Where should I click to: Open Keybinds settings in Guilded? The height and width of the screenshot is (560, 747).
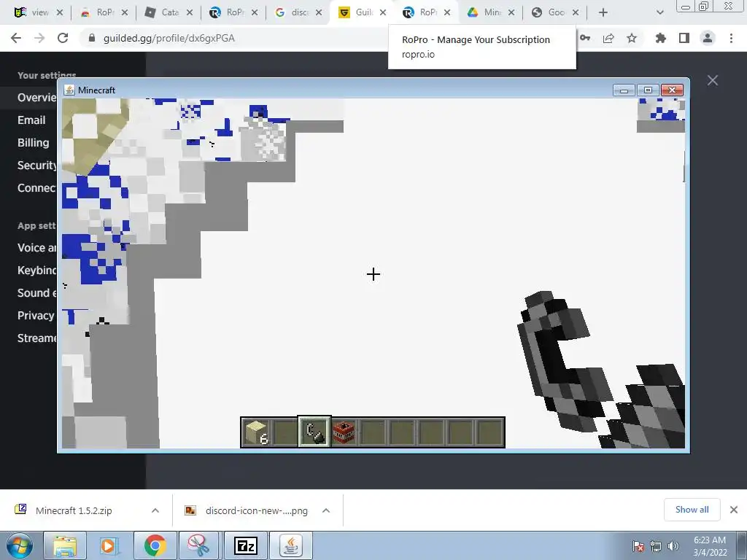pos(36,271)
